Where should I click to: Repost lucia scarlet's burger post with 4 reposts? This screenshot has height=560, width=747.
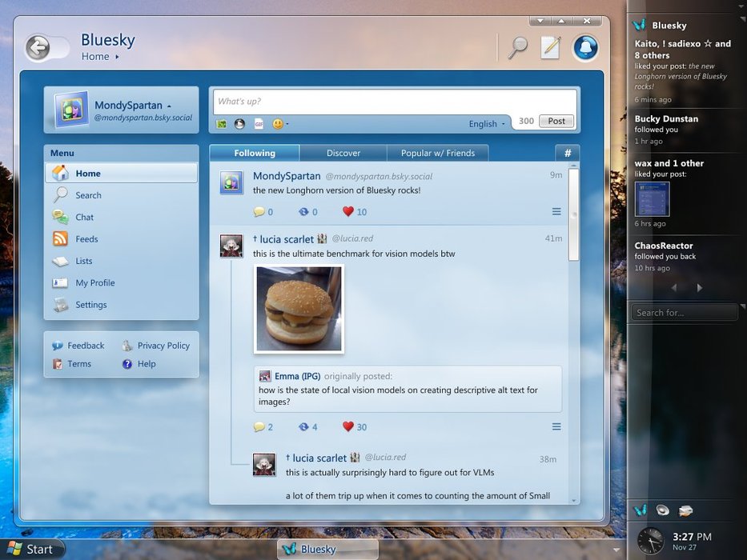[x=307, y=427]
